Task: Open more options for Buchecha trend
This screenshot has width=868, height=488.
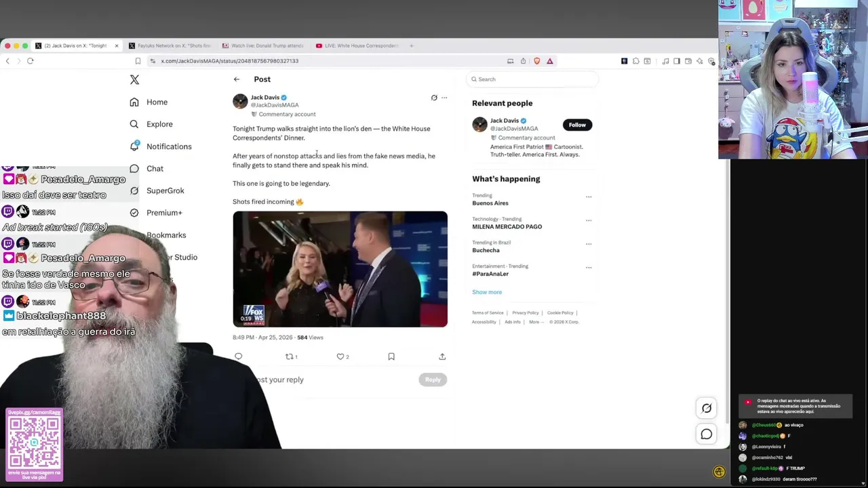Action: 589,244
